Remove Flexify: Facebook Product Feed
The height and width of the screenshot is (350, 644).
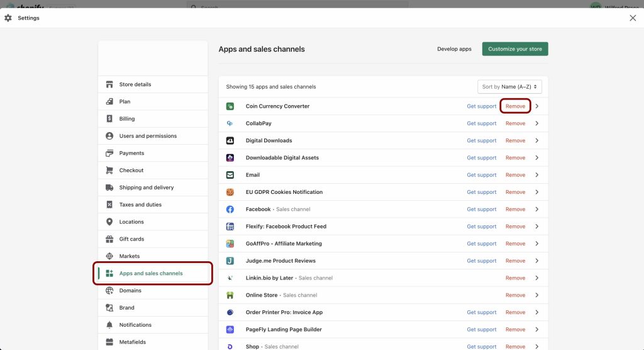(516, 227)
